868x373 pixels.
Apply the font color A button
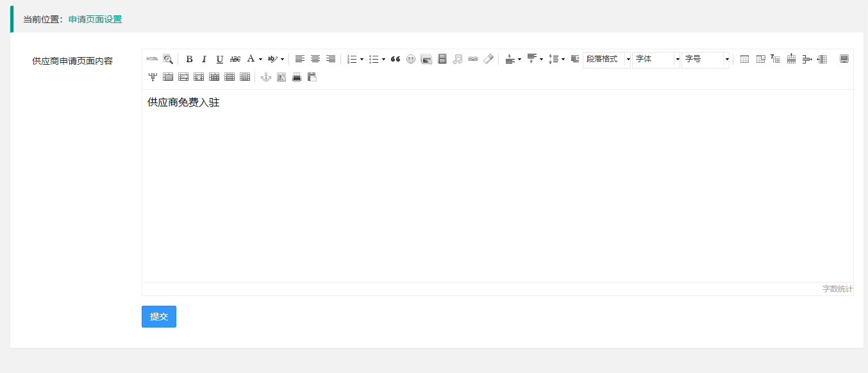(x=251, y=59)
